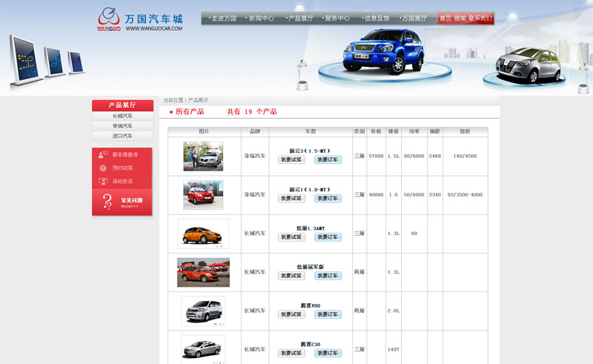Open 联系我们 in the red bar
This screenshot has width=593, height=364.
[x=480, y=18]
